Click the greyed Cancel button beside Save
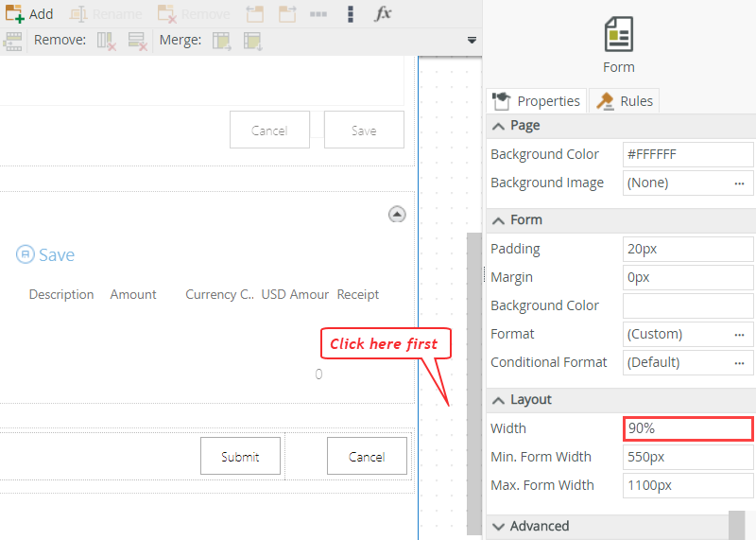This screenshot has height=540, width=756. click(x=269, y=130)
